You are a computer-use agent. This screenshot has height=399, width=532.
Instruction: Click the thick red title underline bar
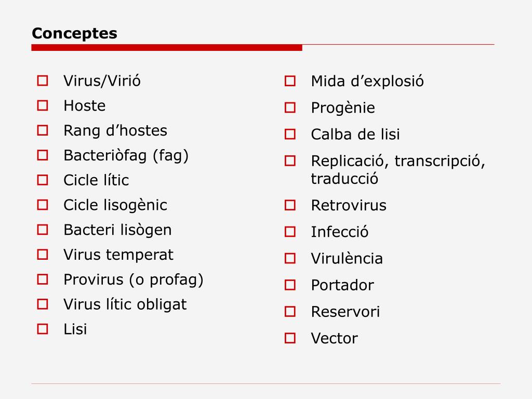(167, 47)
